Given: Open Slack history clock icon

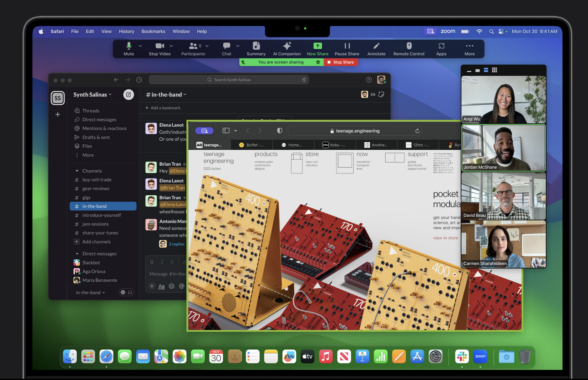Looking at the screenshot, I should (139, 80).
